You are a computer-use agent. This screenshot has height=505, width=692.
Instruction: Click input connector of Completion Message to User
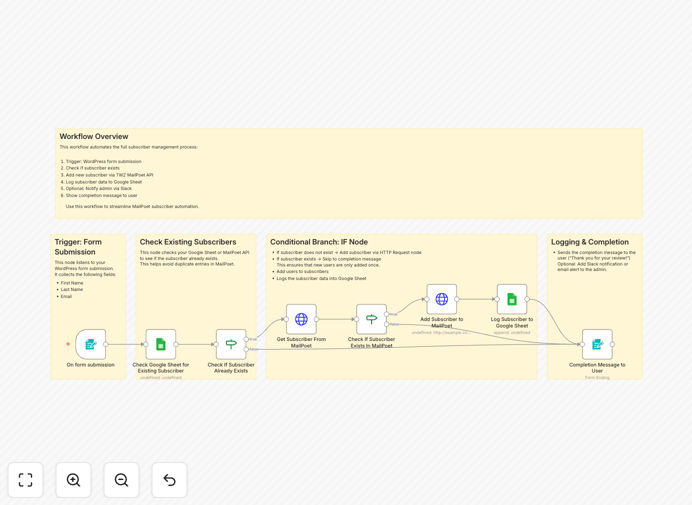pos(582,344)
